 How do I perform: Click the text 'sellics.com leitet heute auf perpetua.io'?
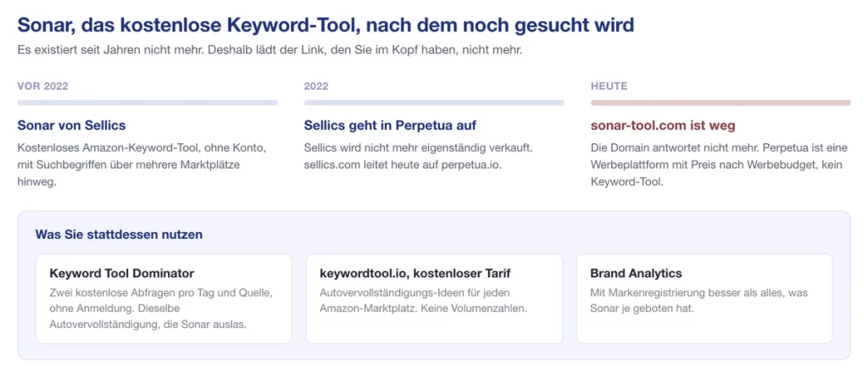tap(403, 165)
